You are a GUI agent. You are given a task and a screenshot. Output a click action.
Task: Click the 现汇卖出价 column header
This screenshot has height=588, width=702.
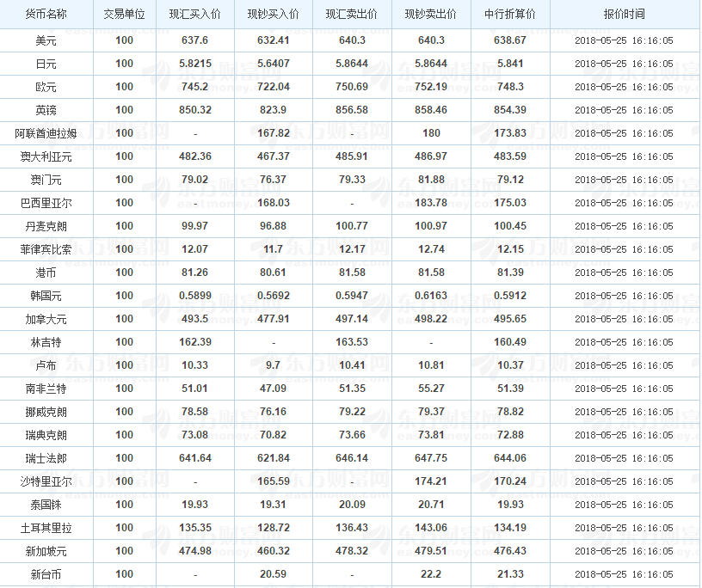click(352, 15)
